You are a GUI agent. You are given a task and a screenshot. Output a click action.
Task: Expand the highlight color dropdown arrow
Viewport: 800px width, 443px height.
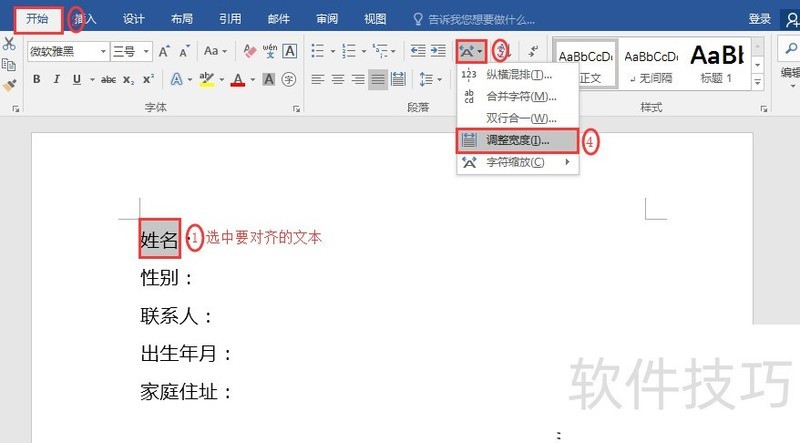click(x=221, y=80)
